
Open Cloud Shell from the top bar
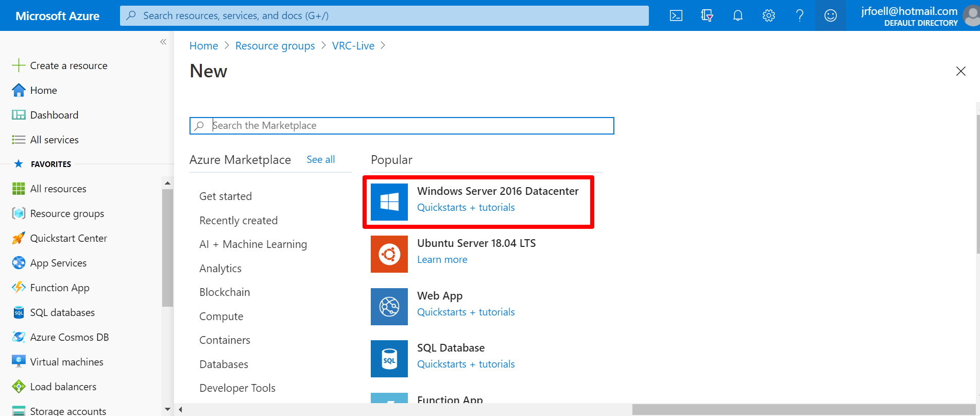[676, 15]
